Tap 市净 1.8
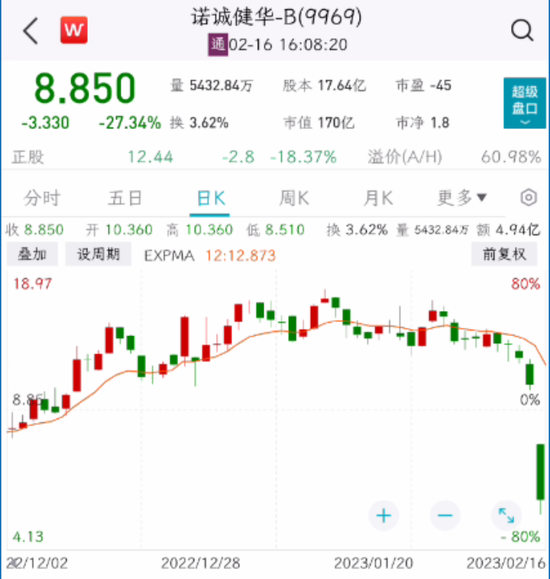Image resolution: width=550 pixels, height=579 pixels. [x=423, y=123]
